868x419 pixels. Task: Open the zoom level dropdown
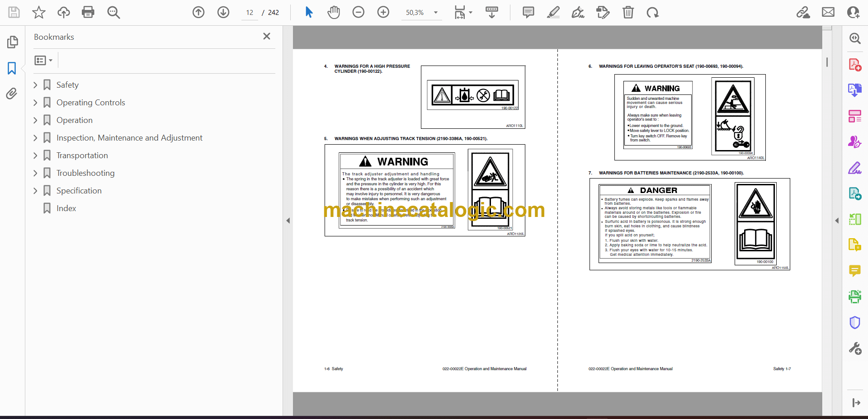[436, 13]
